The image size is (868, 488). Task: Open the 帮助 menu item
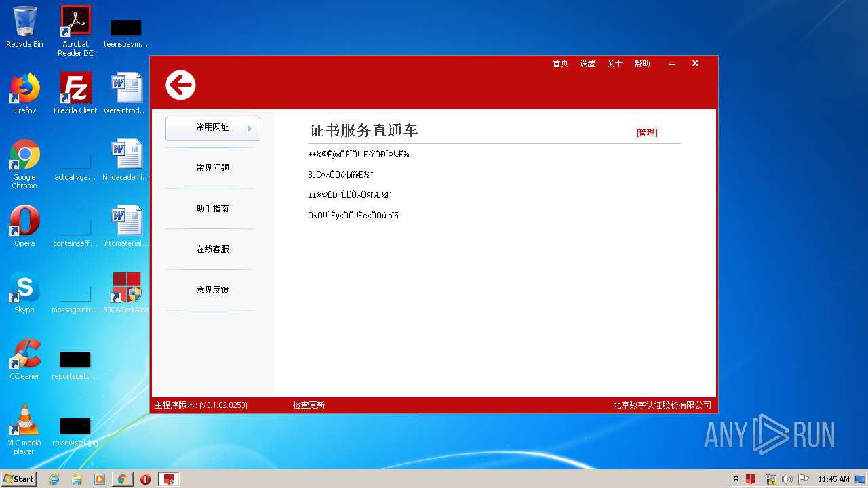click(x=642, y=64)
